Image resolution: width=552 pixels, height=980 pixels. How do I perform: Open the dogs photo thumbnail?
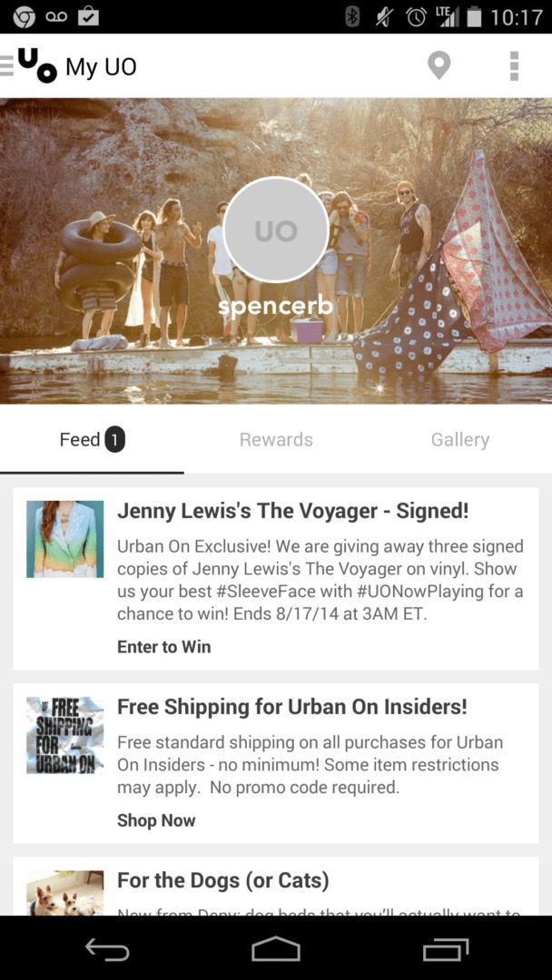65,893
